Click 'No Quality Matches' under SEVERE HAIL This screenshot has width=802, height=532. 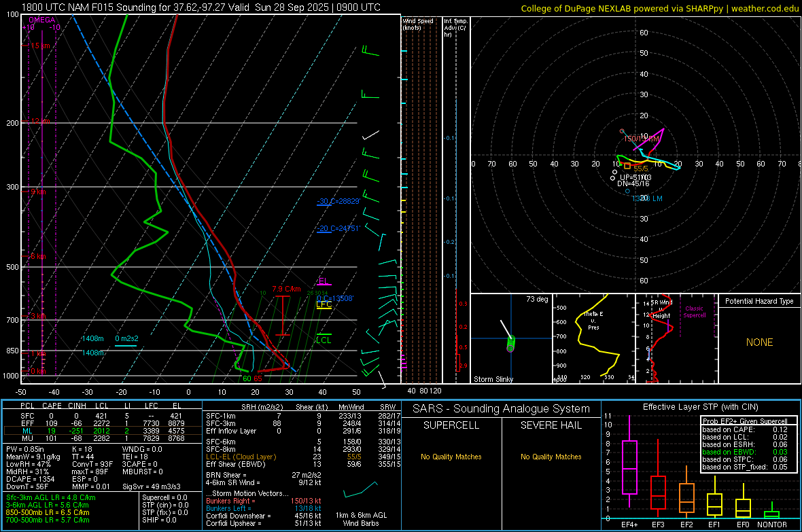tap(551, 457)
